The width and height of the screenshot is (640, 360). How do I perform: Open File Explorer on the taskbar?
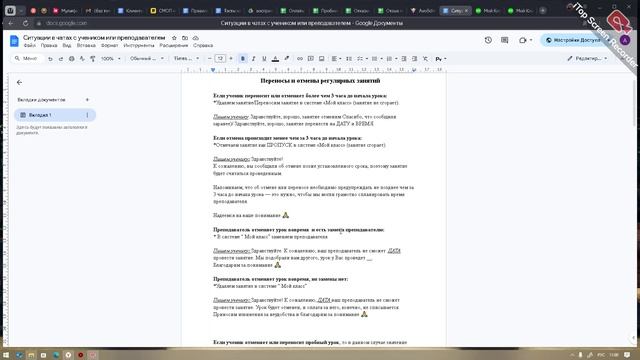pyautogui.click(x=31, y=355)
